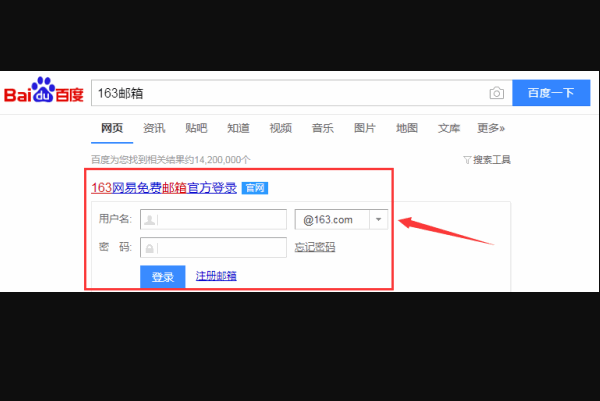Click the 官网 official site badge
This screenshot has height=401, width=600.
tap(255, 188)
